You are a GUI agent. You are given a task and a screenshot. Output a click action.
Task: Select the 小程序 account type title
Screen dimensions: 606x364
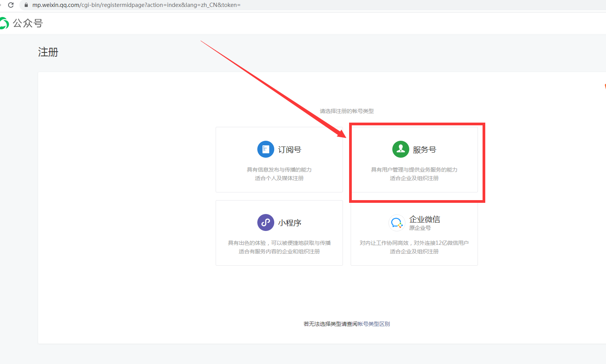pos(290,223)
